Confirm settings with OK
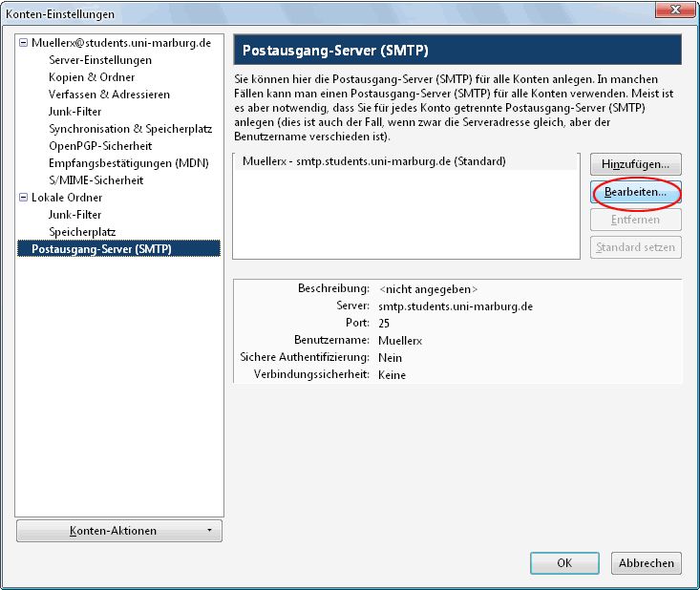The width and height of the screenshot is (700, 590). (564, 562)
